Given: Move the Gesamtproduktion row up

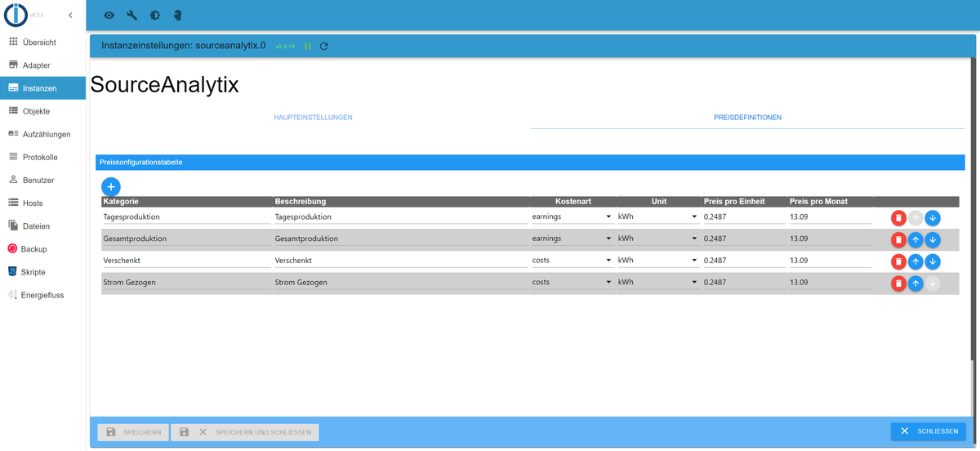Looking at the screenshot, I should point(915,239).
